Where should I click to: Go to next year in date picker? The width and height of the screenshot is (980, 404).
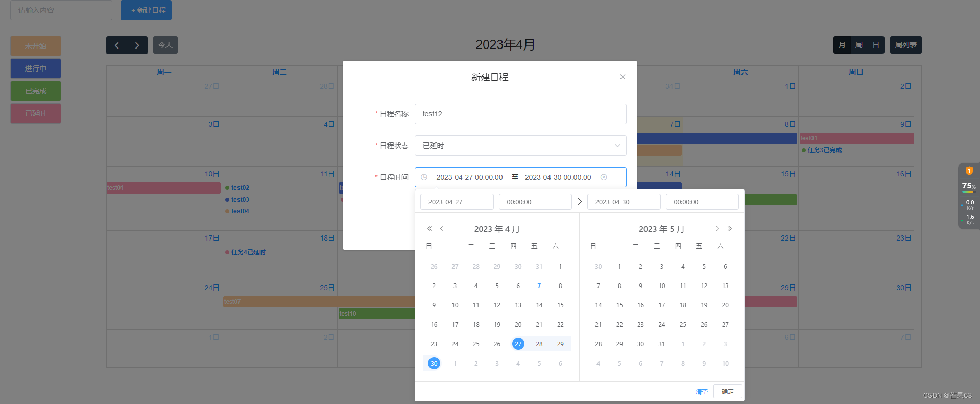tap(730, 229)
